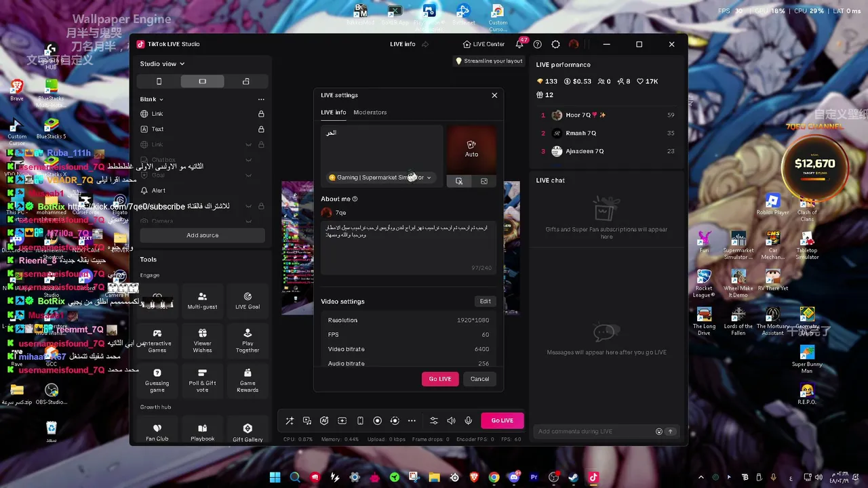This screenshot has height=488, width=868.
Task: Click the LIVE title text field
Action: [x=382, y=148]
